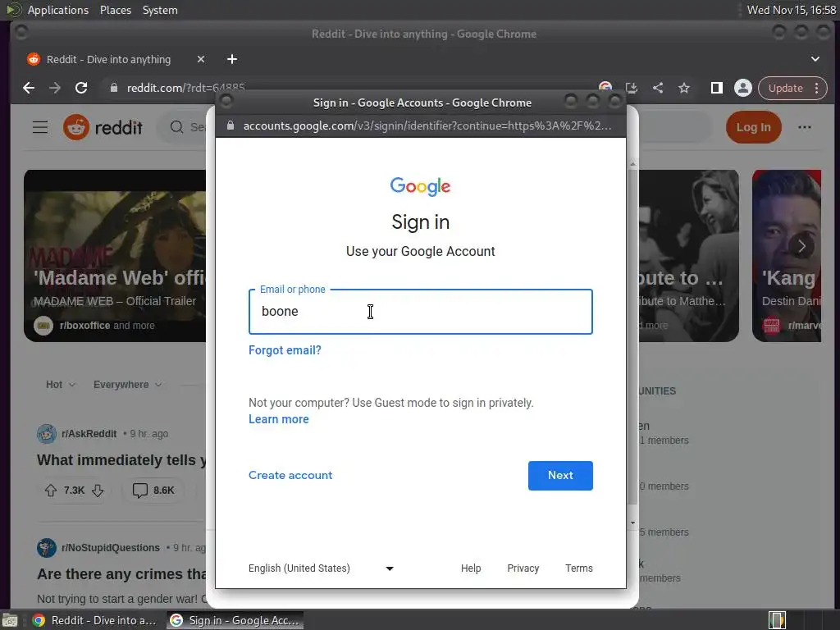The width and height of the screenshot is (840, 630).
Task: Bookmark page with the star icon
Action: tap(683, 88)
